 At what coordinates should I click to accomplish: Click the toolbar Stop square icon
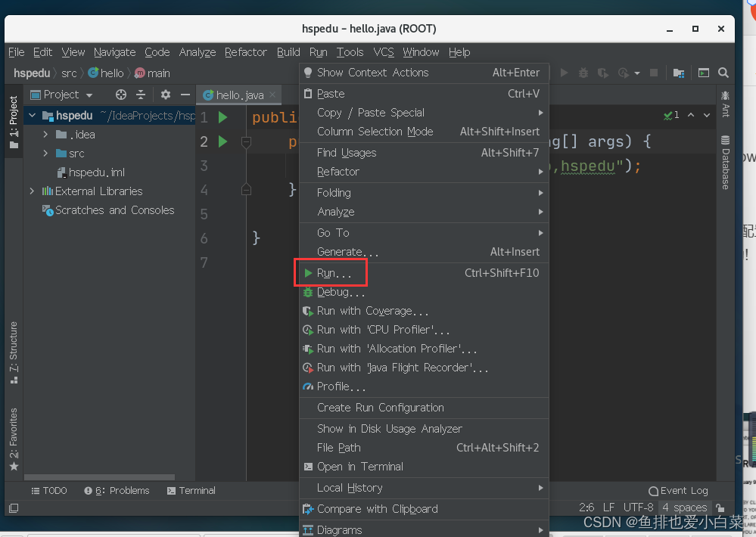click(654, 73)
